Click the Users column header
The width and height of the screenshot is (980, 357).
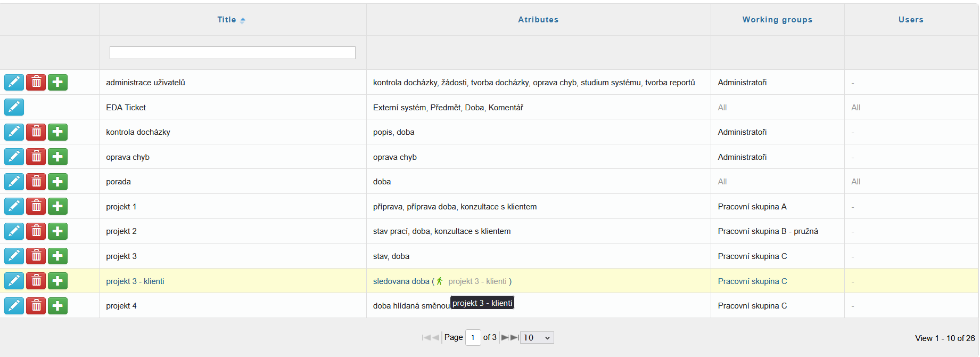911,20
